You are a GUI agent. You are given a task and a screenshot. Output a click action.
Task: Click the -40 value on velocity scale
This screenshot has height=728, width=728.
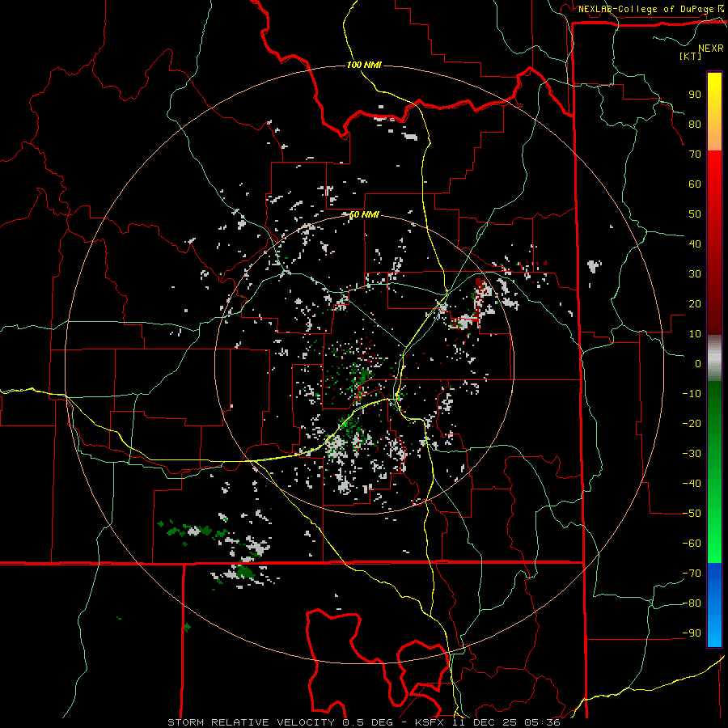point(692,484)
